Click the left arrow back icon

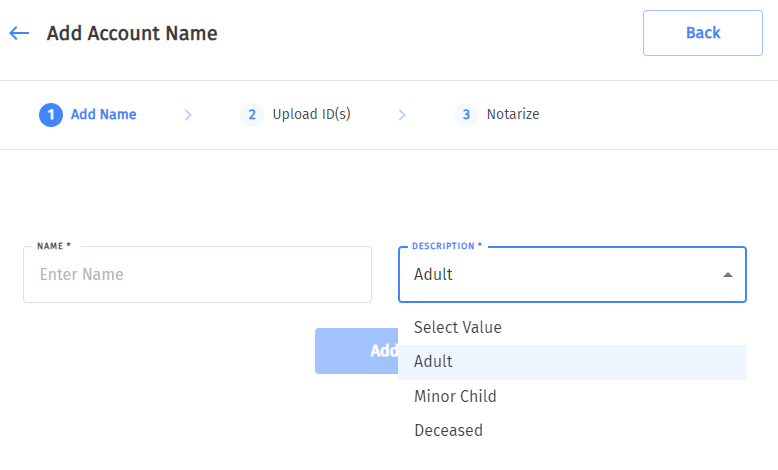tap(19, 33)
